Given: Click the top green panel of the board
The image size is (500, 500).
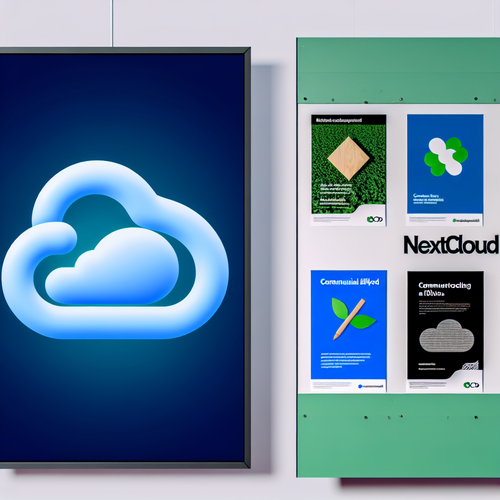Looking at the screenshot, I should click(398, 71).
